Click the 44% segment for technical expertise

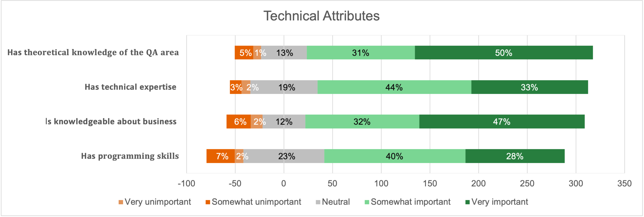click(x=394, y=87)
